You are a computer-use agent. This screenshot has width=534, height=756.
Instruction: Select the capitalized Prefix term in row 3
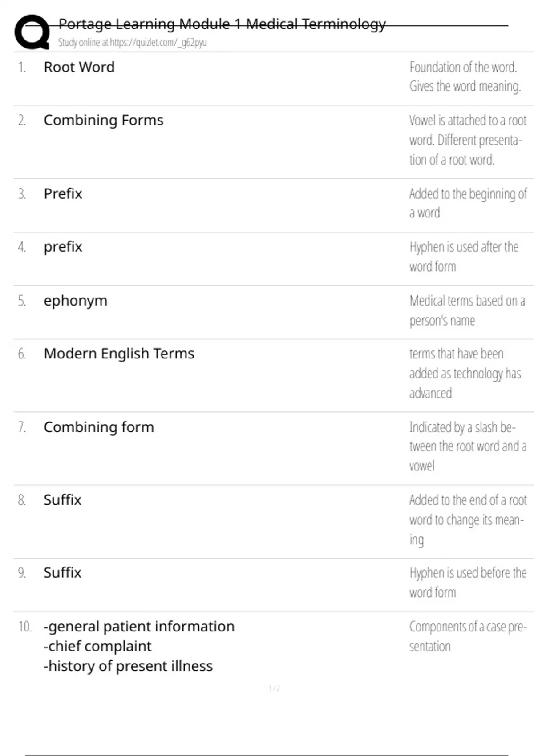pos(63,194)
